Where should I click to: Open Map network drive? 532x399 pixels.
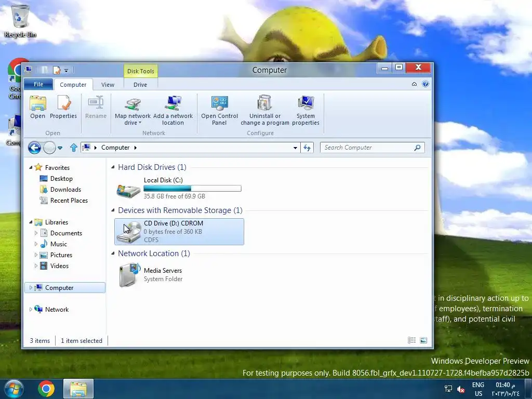132,111
